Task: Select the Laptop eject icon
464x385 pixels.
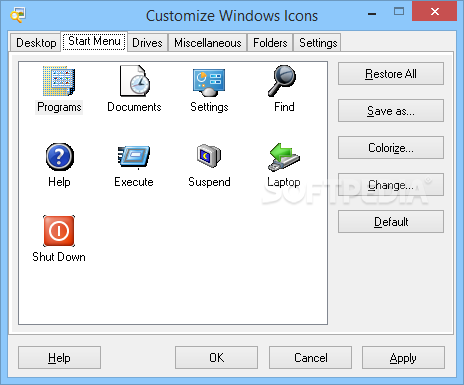Action: coord(284,157)
